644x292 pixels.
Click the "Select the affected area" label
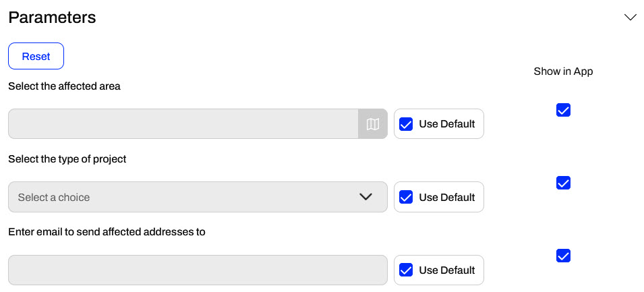click(64, 86)
